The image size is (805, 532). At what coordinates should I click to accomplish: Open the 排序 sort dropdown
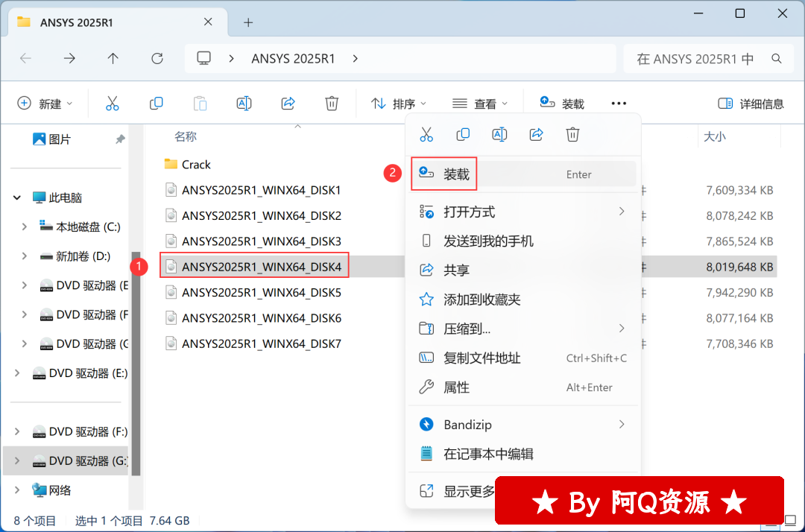[399, 104]
